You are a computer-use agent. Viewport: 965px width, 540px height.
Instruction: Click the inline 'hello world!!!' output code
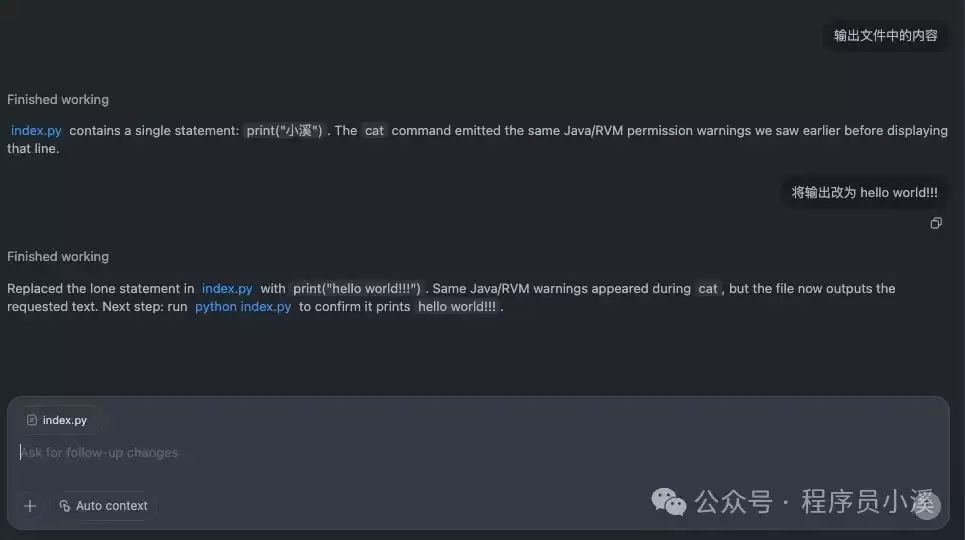click(x=457, y=307)
